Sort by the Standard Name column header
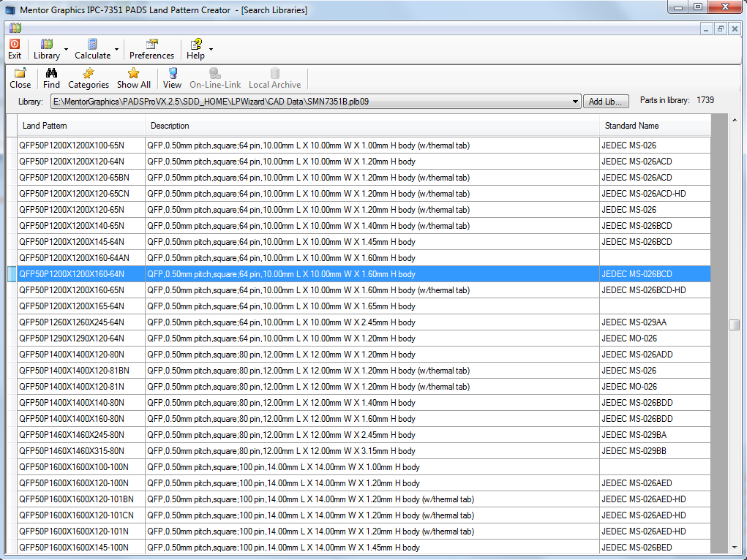This screenshot has height=560, width=747. tap(655, 126)
